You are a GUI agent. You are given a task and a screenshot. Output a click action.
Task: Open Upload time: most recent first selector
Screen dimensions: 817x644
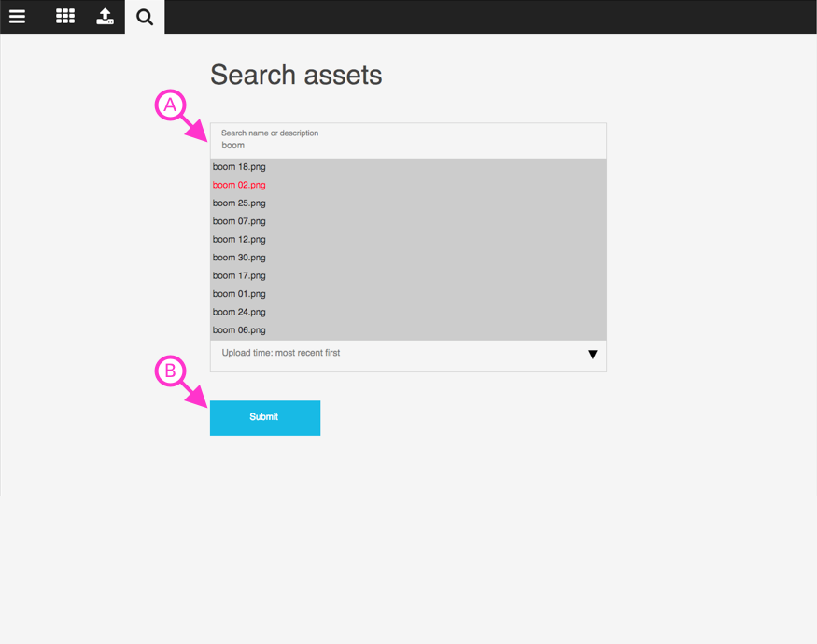click(x=408, y=356)
